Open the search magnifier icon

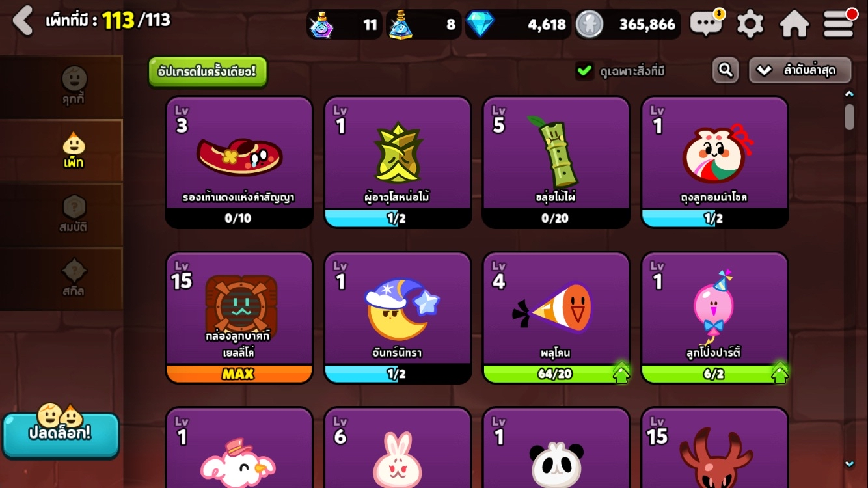pyautogui.click(x=726, y=70)
